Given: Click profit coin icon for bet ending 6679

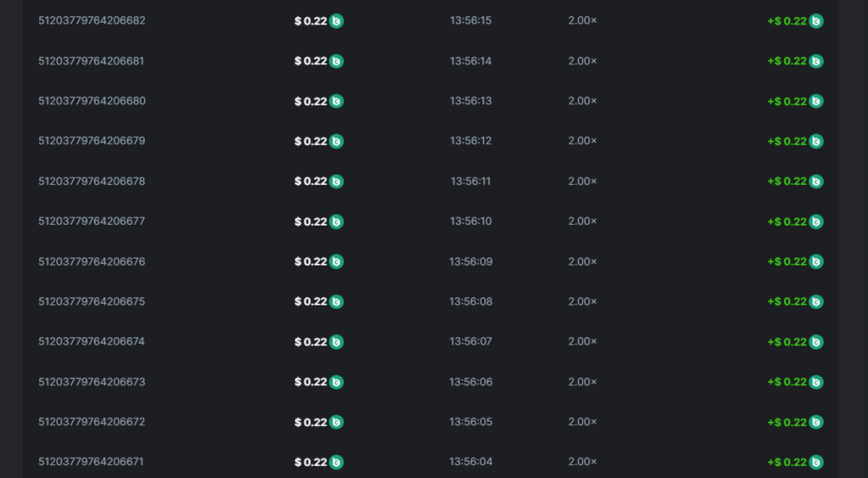Looking at the screenshot, I should pyautogui.click(x=816, y=141).
